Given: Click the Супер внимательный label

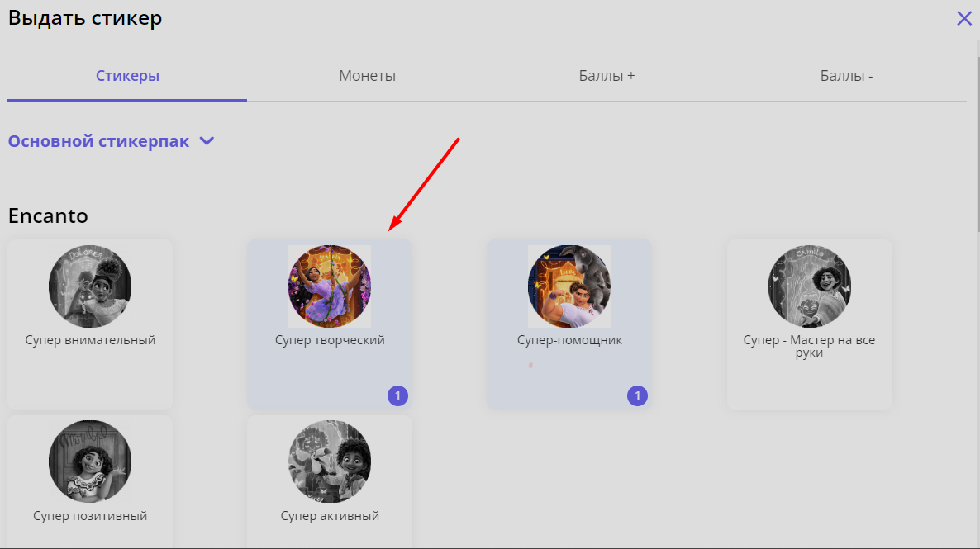Looking at the screenshot, I should click(90, 340).
